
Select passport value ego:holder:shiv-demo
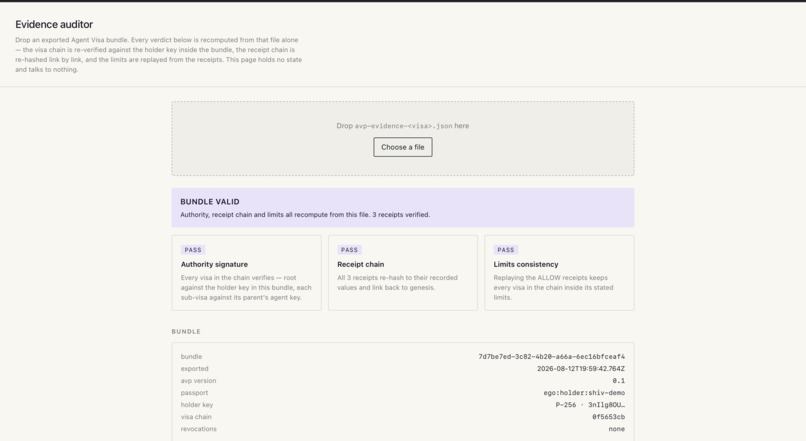(584, 393)
